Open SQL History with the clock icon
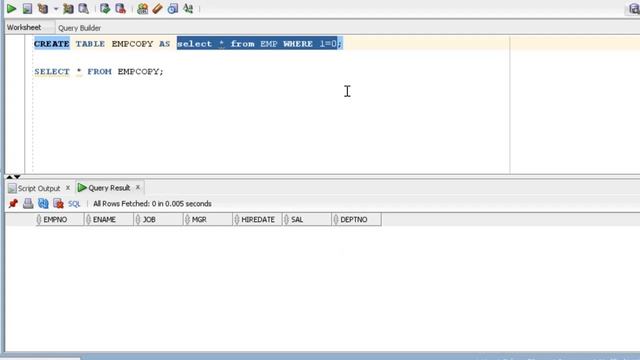 tap(173, 9)
